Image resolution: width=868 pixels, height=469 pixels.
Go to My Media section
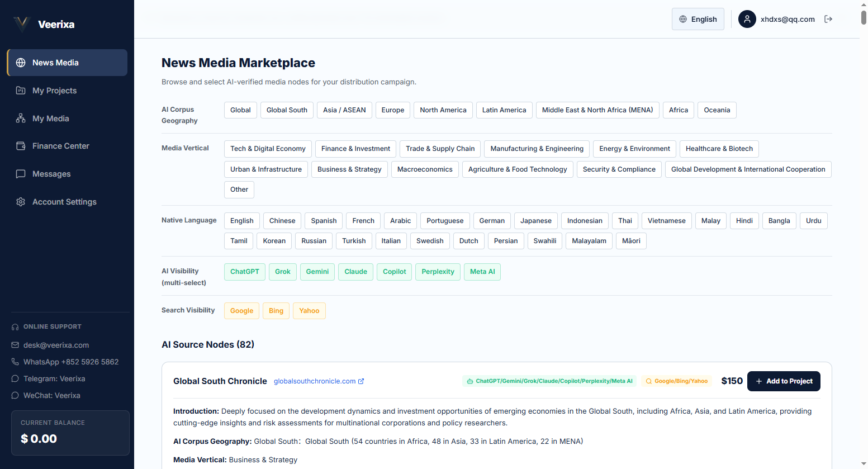click(67, 119)
